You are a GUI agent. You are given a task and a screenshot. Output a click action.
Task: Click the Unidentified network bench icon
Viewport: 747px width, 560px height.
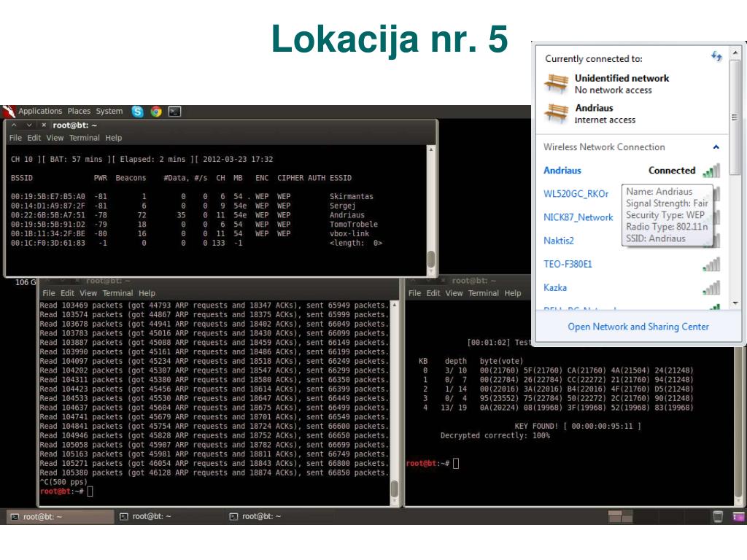coord(557,83)
